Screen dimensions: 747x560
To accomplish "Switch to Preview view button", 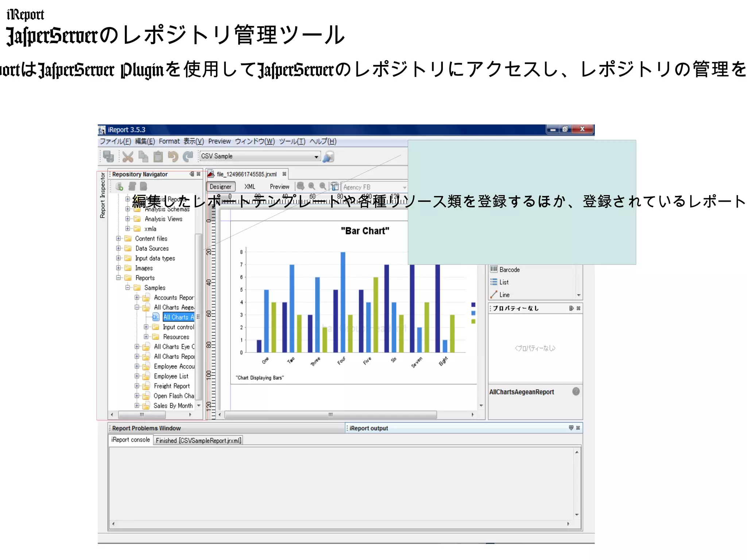I will click(279, 186).
